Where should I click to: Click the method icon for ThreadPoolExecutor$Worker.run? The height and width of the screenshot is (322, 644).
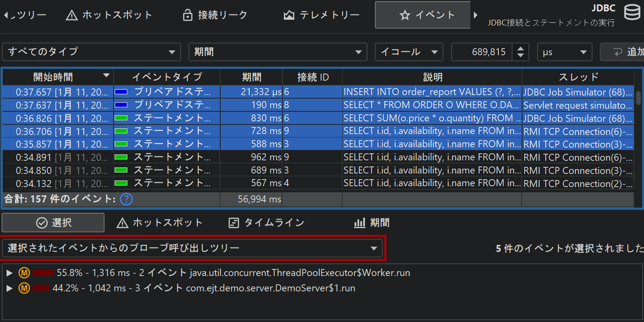pos(24,273)
